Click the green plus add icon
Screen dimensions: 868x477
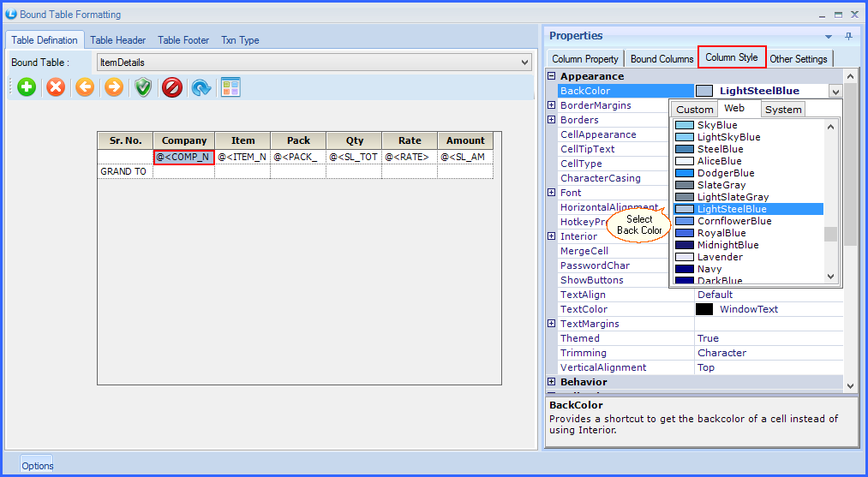coord(27,87)
